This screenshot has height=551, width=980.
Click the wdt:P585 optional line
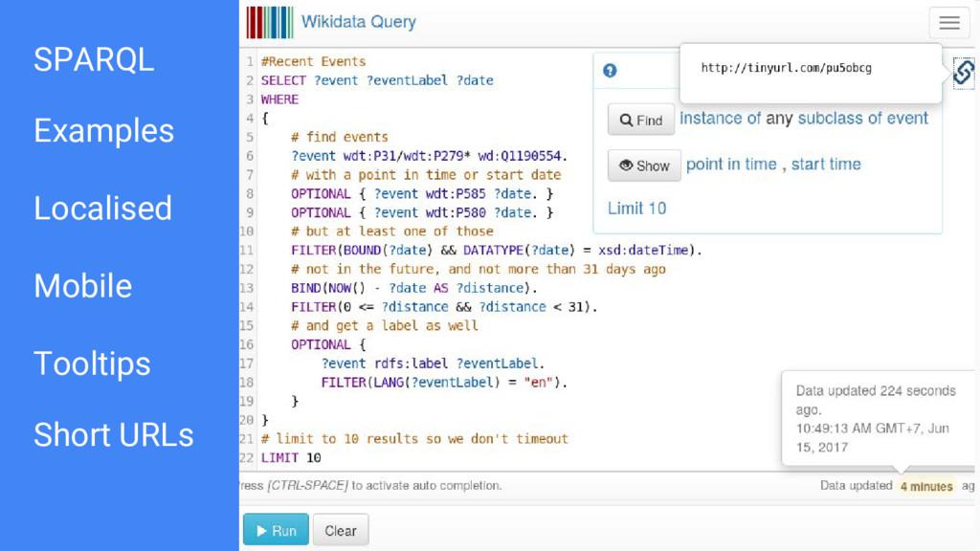click(422, 193)
